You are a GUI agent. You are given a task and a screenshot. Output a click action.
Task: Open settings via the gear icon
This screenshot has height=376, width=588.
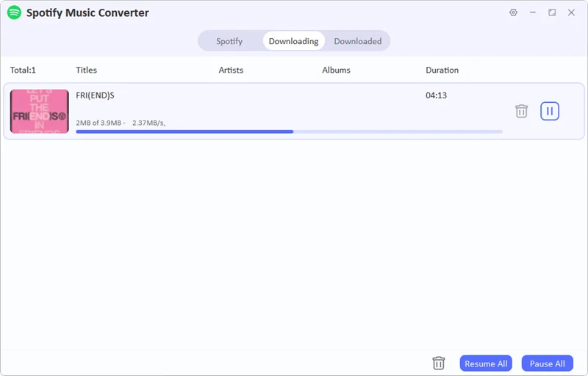[513, 12]
